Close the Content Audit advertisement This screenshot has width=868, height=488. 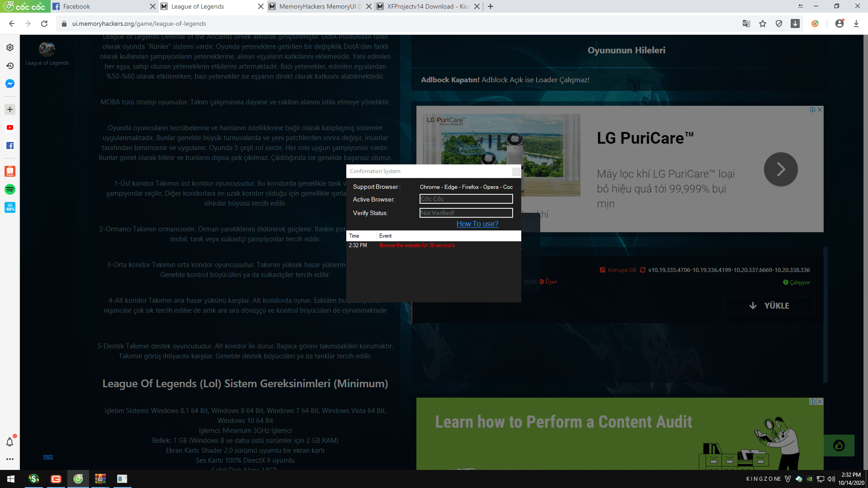click(x=820, y=402)
